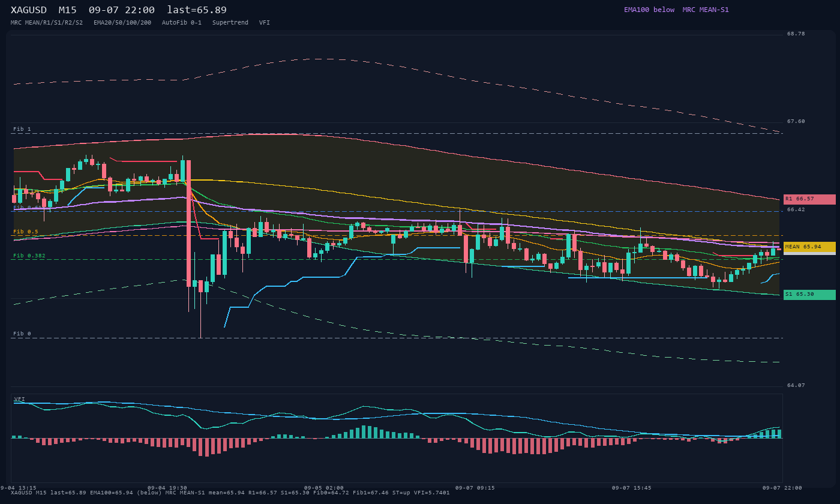
Task: Click the Supertrend indicator label
Action: click(230, 23)
